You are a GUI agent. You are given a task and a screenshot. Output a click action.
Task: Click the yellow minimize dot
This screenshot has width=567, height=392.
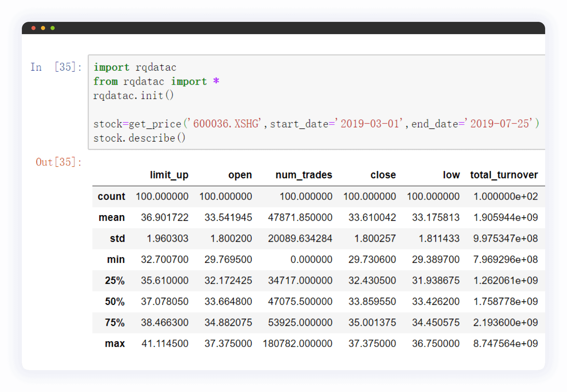point(43,28)
